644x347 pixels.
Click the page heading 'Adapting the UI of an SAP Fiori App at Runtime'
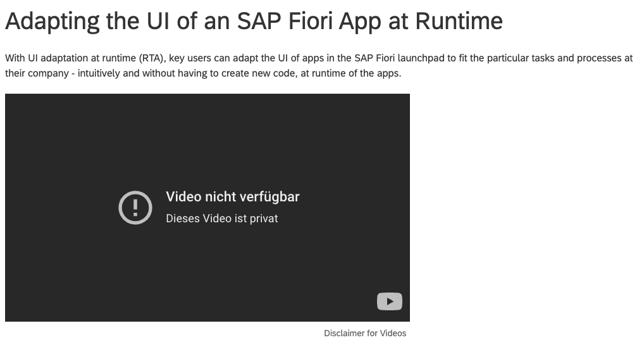tap(254, 21)
